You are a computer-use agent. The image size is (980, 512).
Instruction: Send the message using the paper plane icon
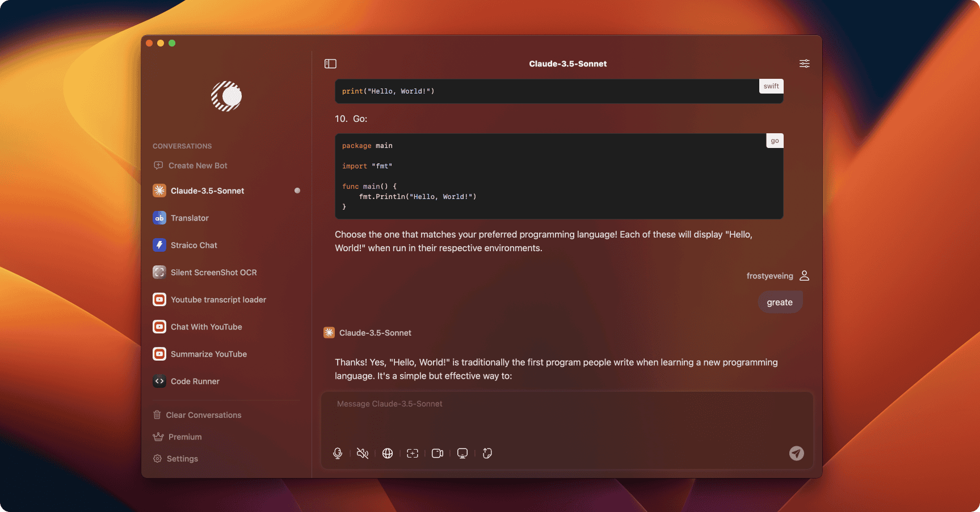[x=796, y=454]
